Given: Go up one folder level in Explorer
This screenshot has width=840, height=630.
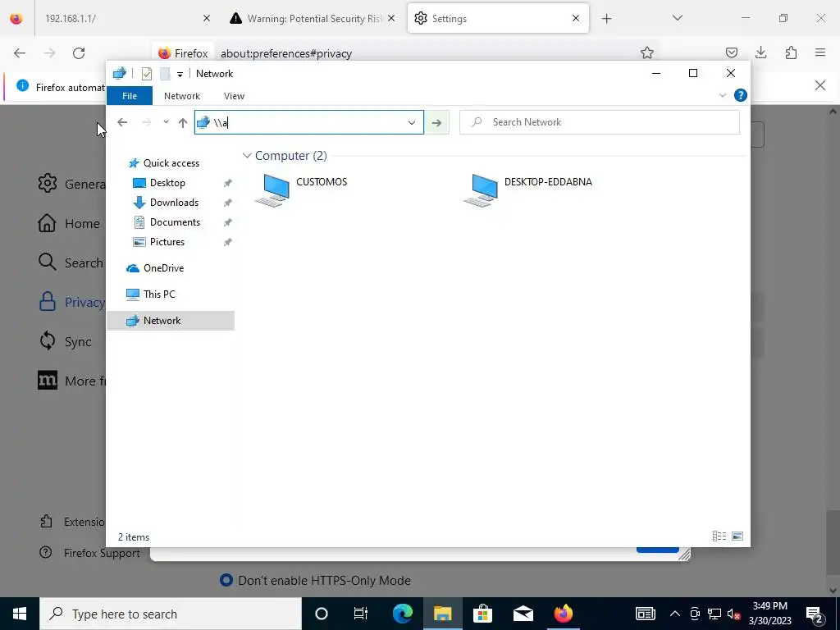Looking at the screenshot, I should (183, 123).
